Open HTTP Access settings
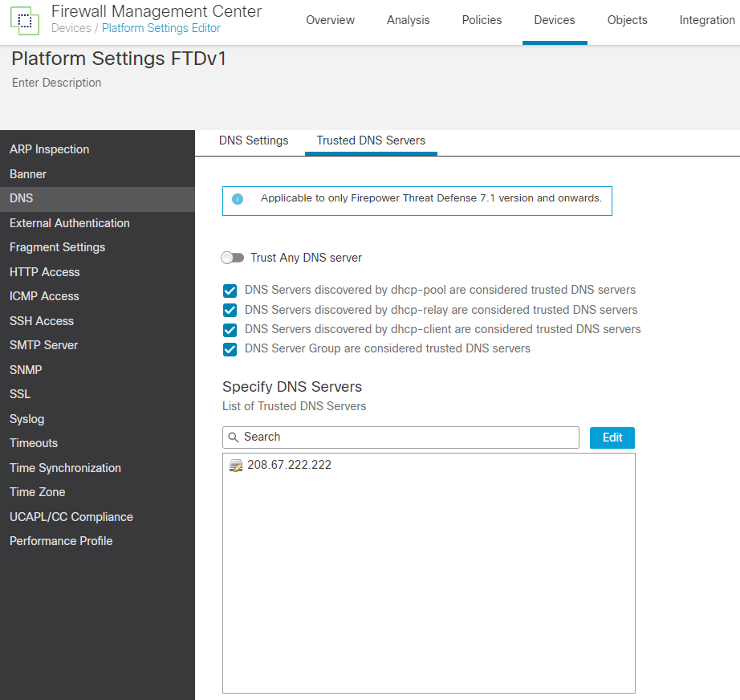This screenshot has width=740, height=700. coord(45,272)
